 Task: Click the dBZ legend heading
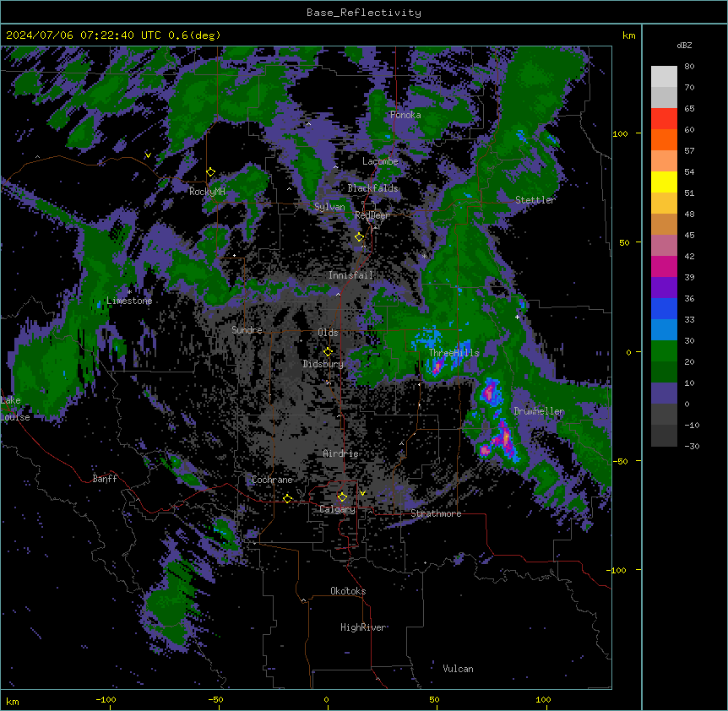pyautogui.click(x=684, y=45)
